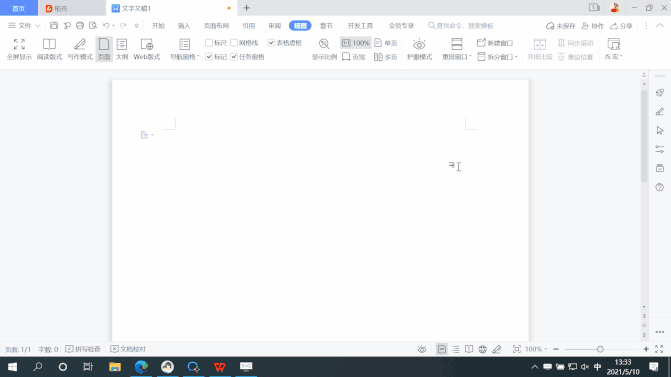671x377 pixels.
Task: Open the 重排窗口 arrange windows dropdown
Action: 457,49
